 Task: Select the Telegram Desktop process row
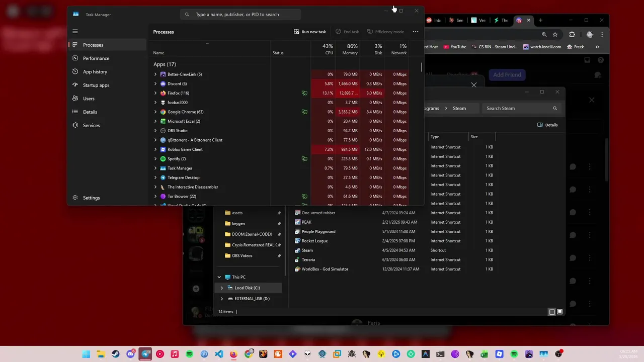(x=281, y=177)
